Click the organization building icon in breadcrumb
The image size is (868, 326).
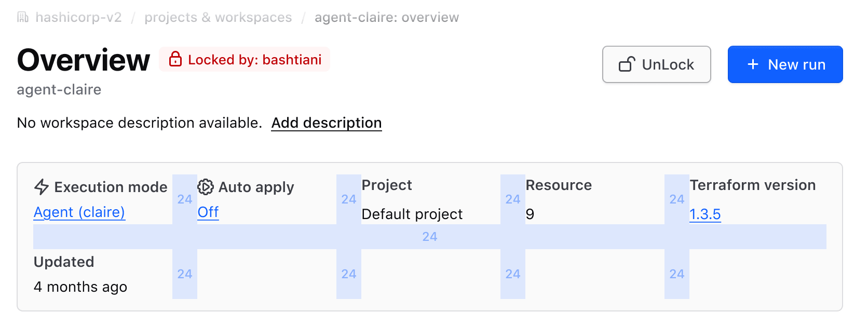coord(23,18)
